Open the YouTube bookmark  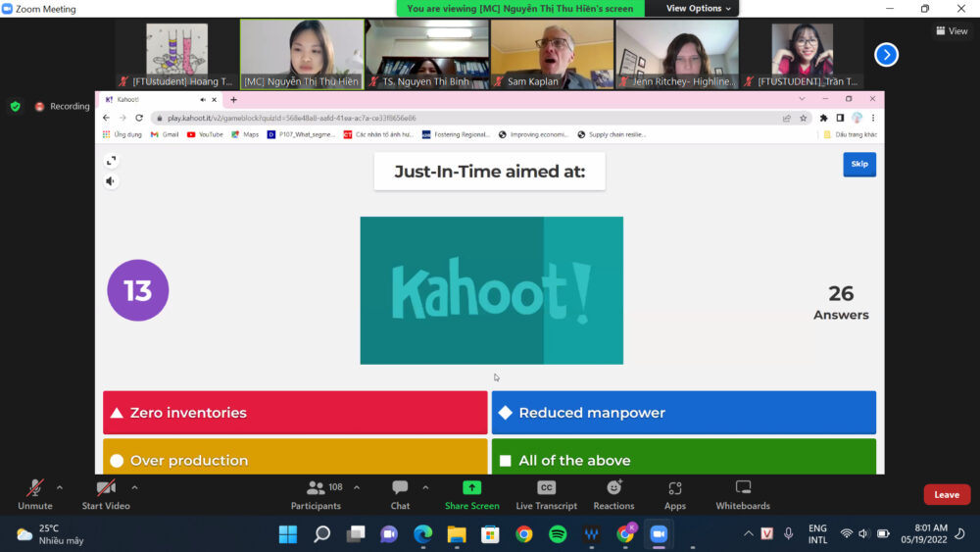click(x=205, y=134)
